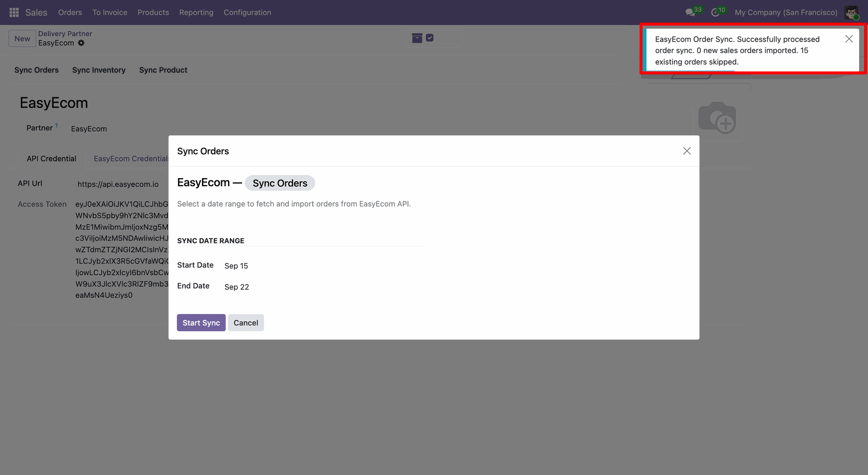The image size is (868, 475).
Task: Open the Orders menu
Action: click(x=70, y=12)
